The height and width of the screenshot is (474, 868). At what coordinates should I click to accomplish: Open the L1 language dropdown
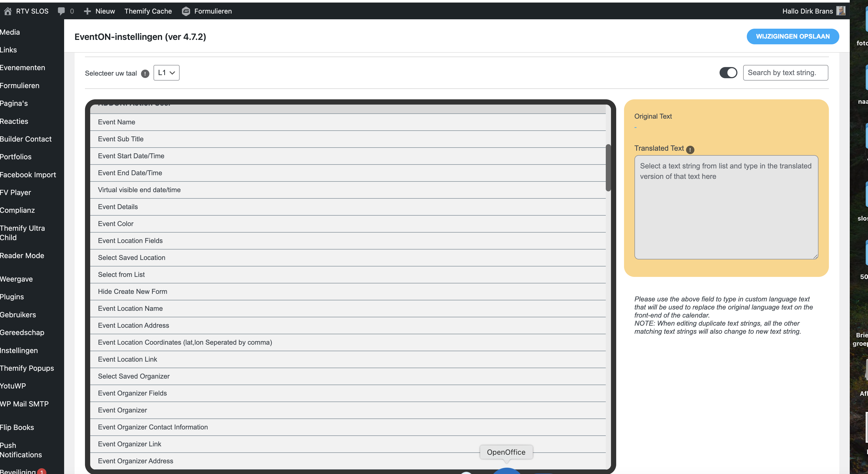coord(167,72)
